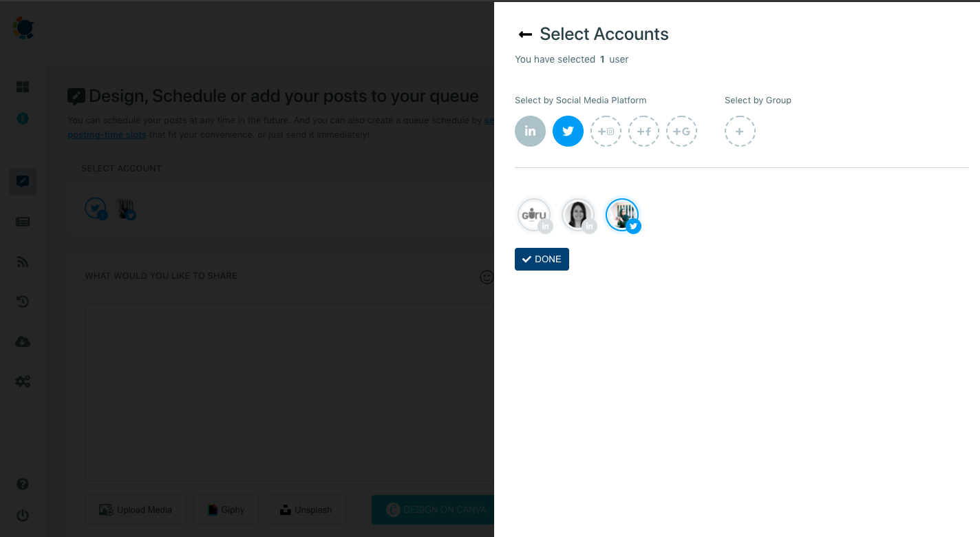Click the help question mark icon
The height and width of the screenshot is (537, 980).
tap(23, 484)
